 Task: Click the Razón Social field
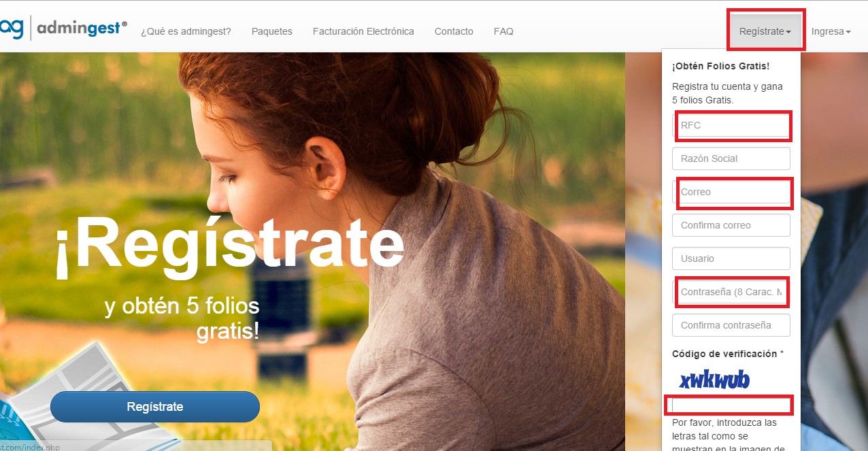[731, 158]
